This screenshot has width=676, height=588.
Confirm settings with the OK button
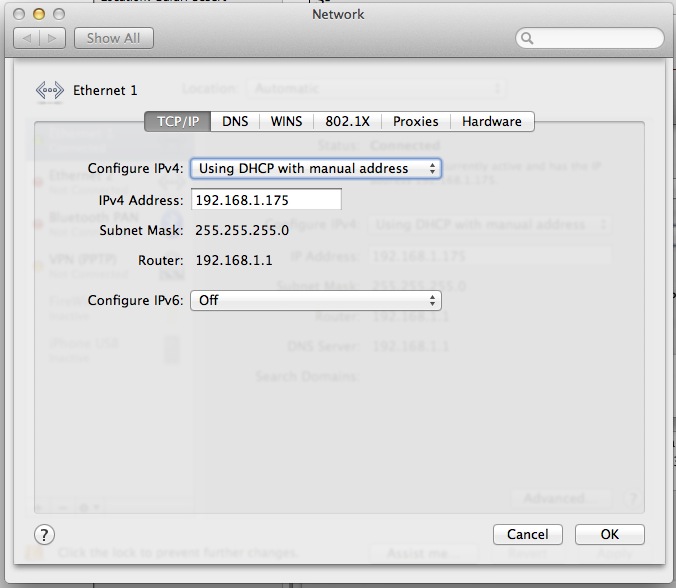[610, 534]
